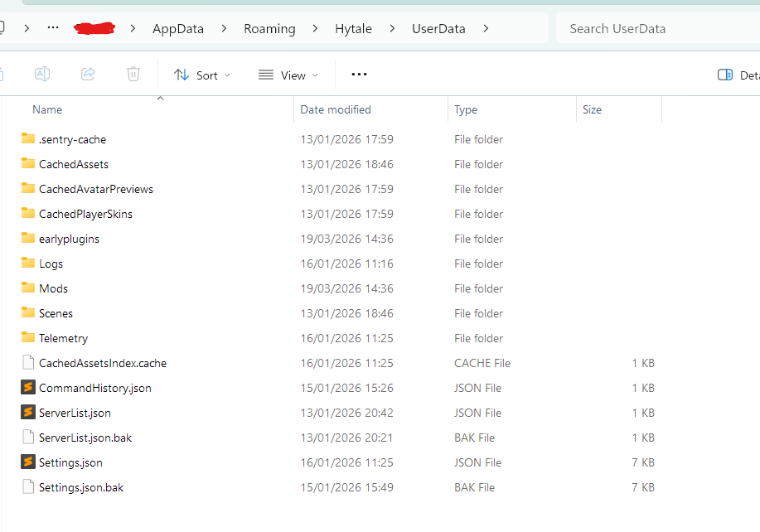Click date 13/01/2026 20:42 in ServerList.json row
This screenshot has width=760, height=532.
point(346,413)
